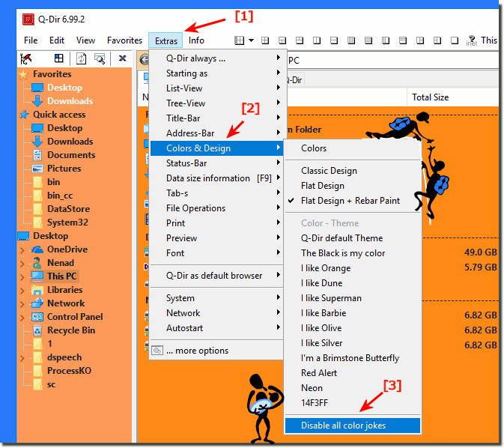Click the blue-quadrant pane selector icon

point(59,58)
